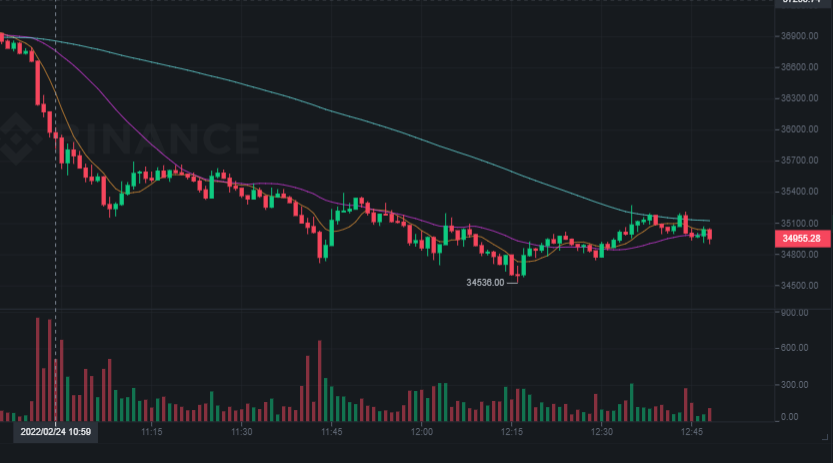
Task: Click the 600.00 volume axis label
Action: click(x=795, y=348)
